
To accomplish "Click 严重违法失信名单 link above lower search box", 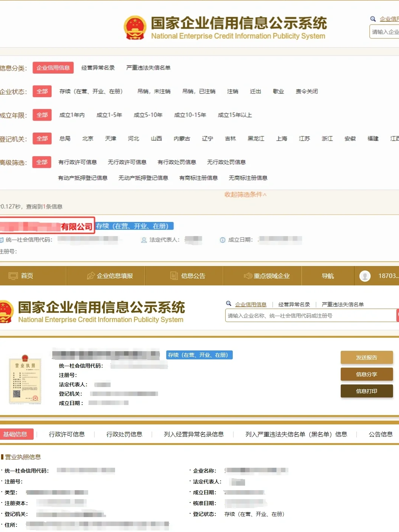I will [x=343, y=304].
